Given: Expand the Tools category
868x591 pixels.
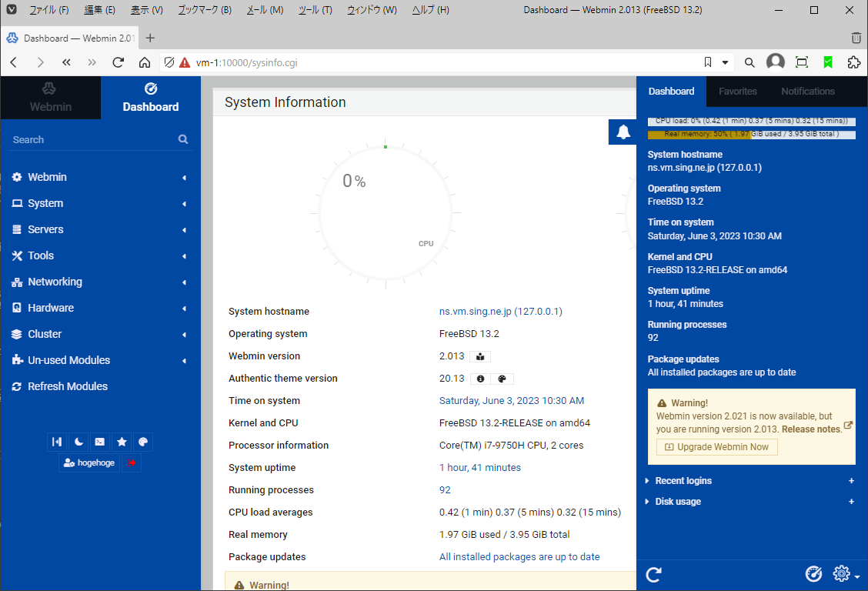Looking at the screenshot, I should coord(100,255).
